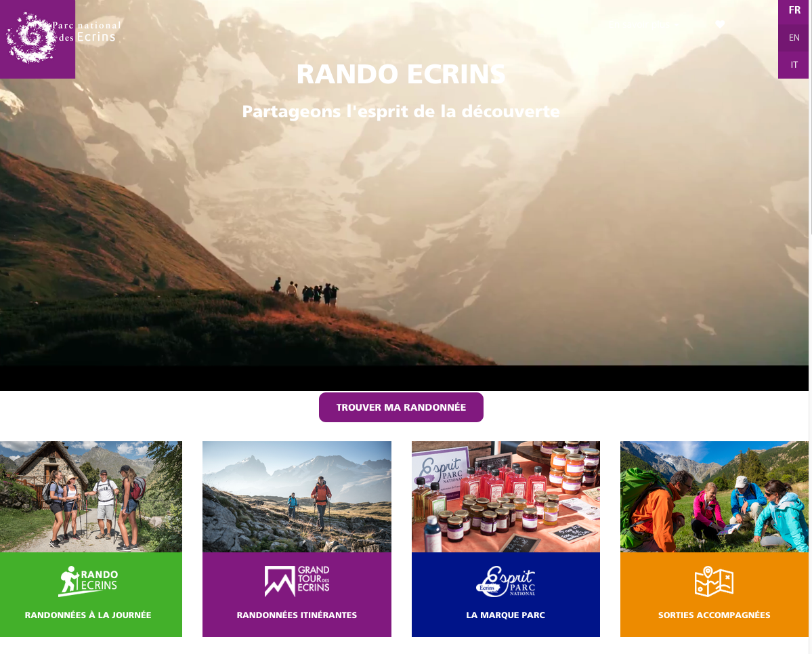
Task: Open the group reading map in meadow photo
Action: pos(714,497)
